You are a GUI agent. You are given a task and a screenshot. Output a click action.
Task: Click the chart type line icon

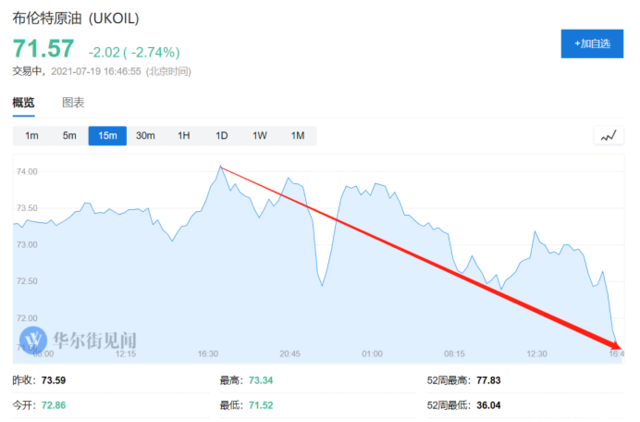point(609,136)
